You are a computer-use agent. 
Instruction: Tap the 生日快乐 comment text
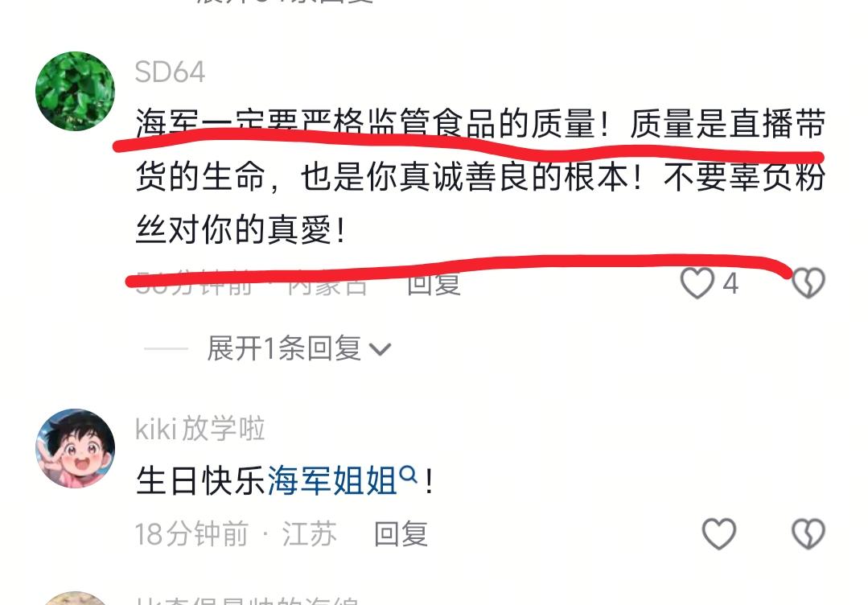click(x=201, y=480)
